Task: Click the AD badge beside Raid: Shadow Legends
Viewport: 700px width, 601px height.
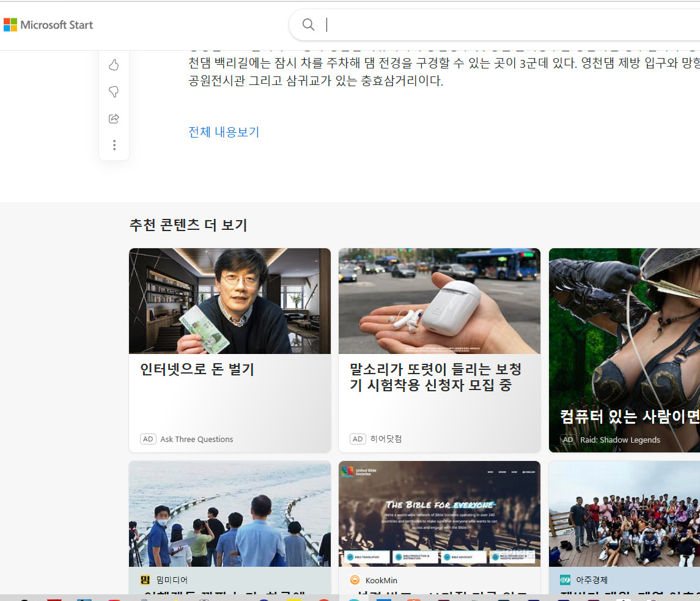Action: [x=568, y=440]
